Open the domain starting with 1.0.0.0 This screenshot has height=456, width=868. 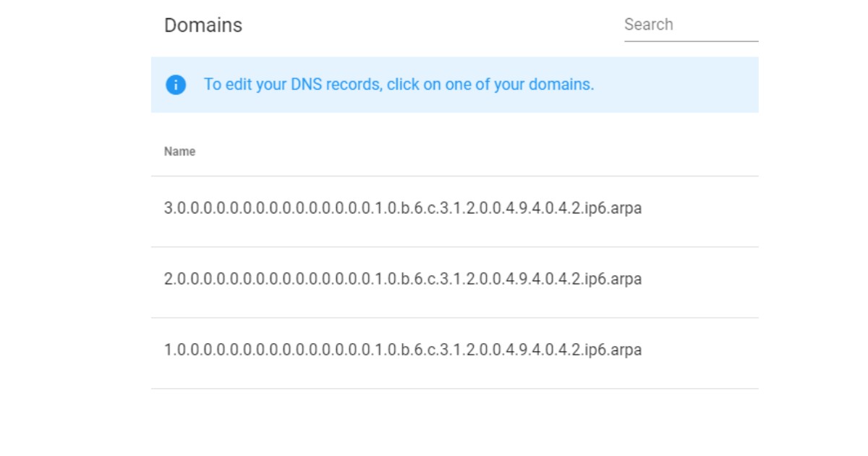(403, 350)
